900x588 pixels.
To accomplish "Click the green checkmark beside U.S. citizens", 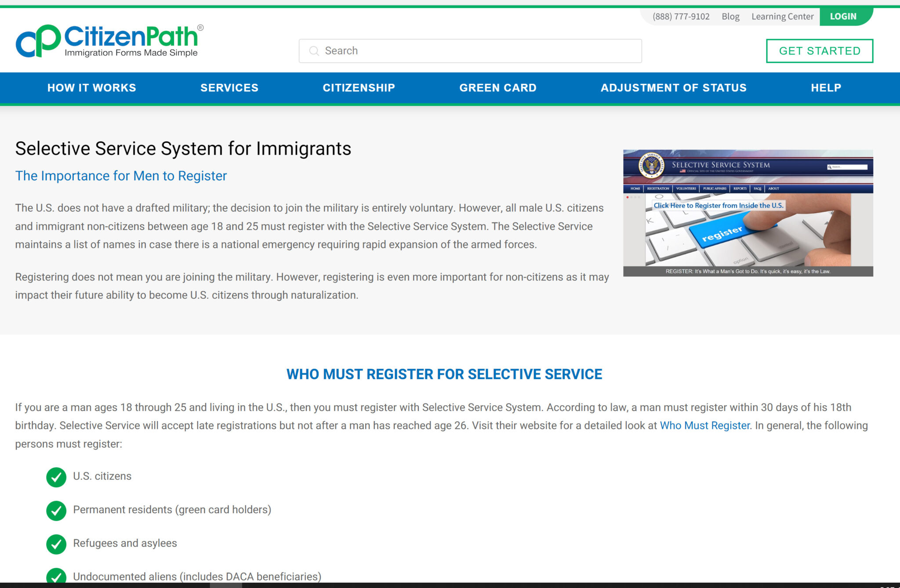I will pyautogui.click(x=56, y=477).
